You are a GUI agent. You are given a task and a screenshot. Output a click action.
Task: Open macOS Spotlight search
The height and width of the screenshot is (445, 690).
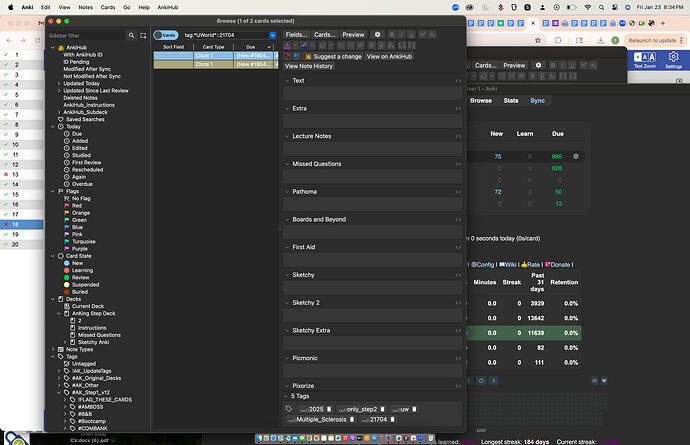(x=601, y=7)
